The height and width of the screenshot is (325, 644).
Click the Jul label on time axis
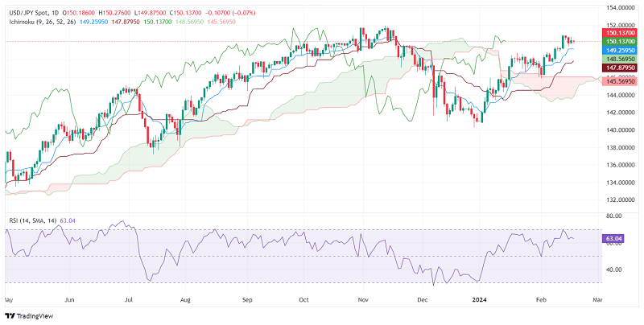(129, 299)
